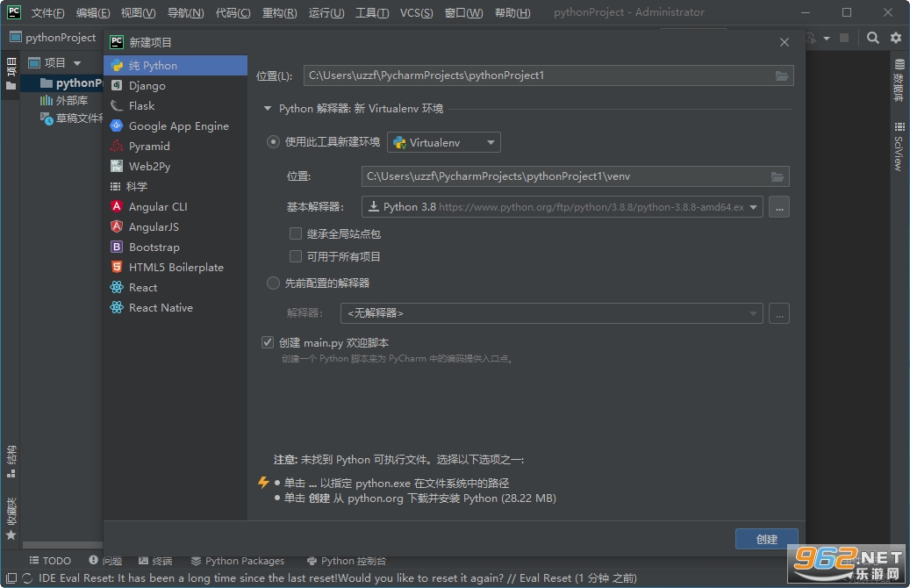Select the Flask project type
This screenshot has height=588, width=910.
tap(176, 105)
